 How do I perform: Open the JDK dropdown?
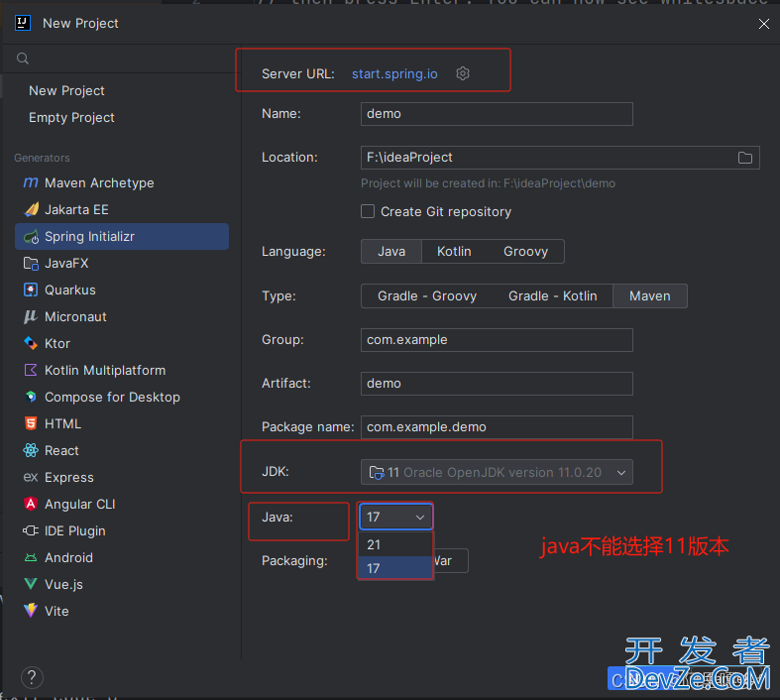pyautogui.click(x=497, y=472)
